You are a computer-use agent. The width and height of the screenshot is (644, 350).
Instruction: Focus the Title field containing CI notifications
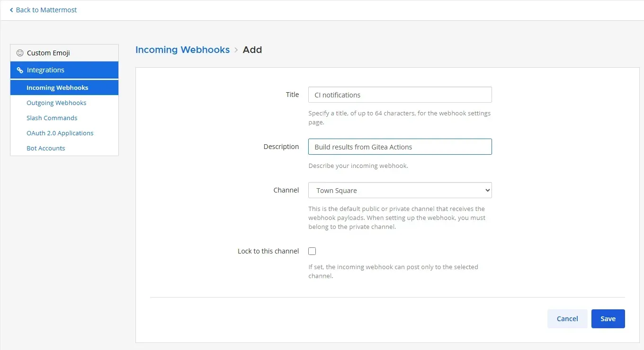coord(400,95)
